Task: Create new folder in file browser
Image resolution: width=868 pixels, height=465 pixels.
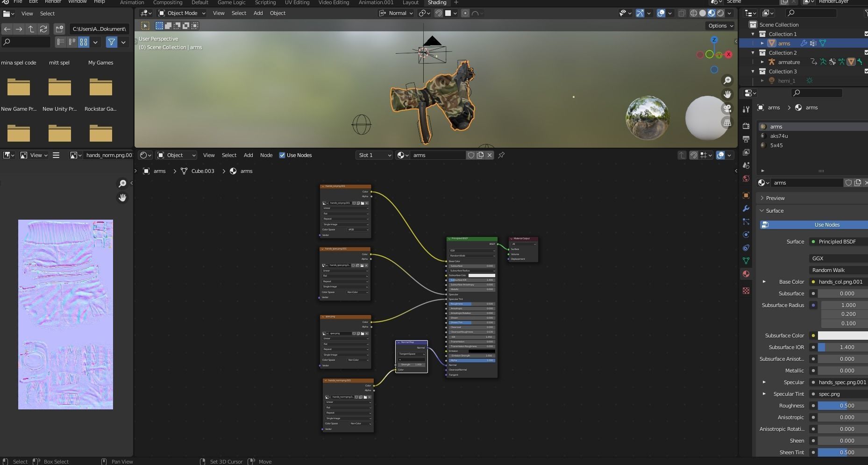Action: pyautogui.click(x=59, y=29)
